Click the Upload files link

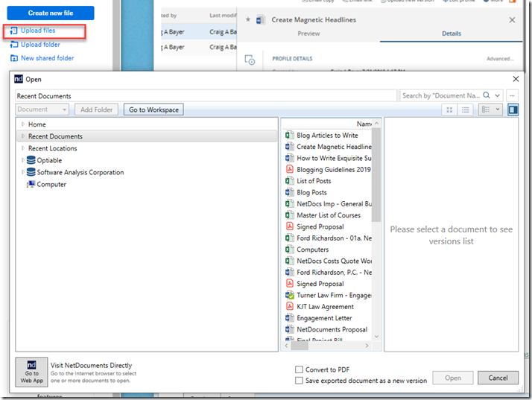(x=38, y=31)
